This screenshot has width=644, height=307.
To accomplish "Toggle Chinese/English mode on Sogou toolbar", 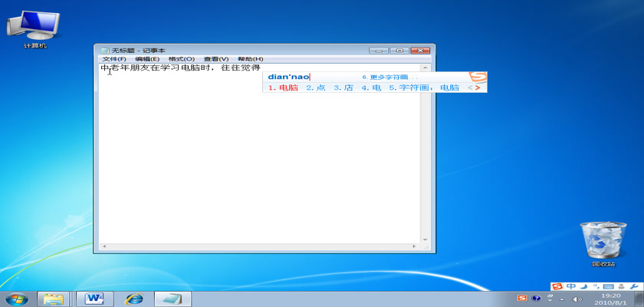I will (x=570, y=286).
